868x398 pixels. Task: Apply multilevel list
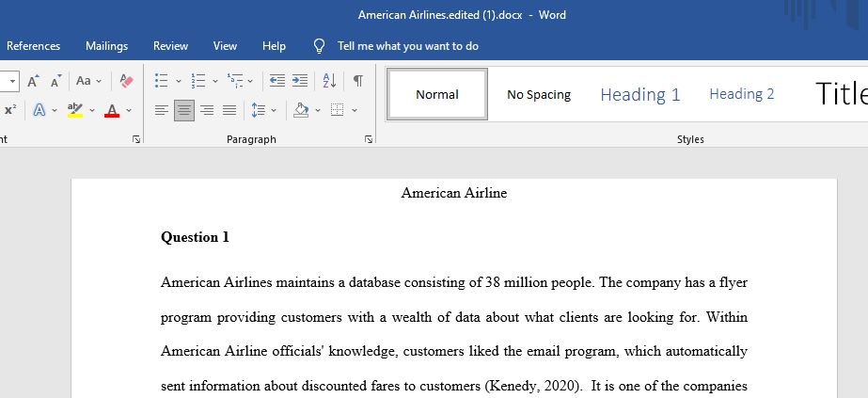(x=235, y=81)
